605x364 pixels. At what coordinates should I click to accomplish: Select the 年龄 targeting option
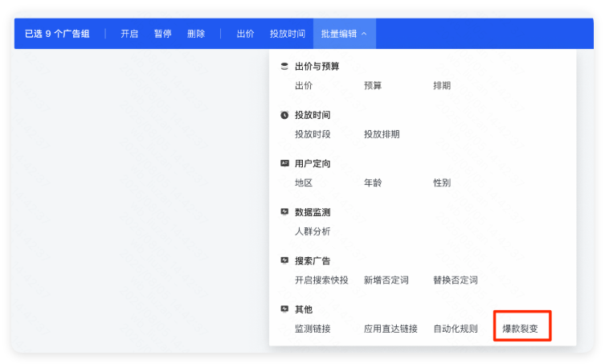[373, 182]
